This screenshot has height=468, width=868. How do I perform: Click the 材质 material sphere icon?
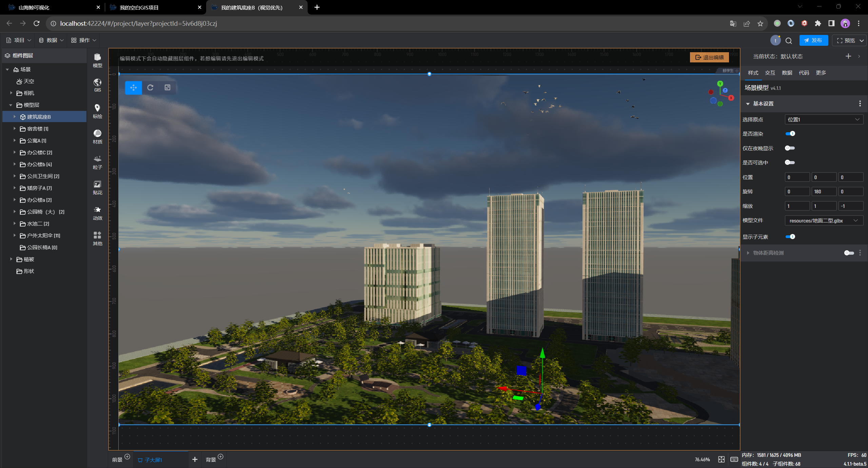click(x=97, y=136)
